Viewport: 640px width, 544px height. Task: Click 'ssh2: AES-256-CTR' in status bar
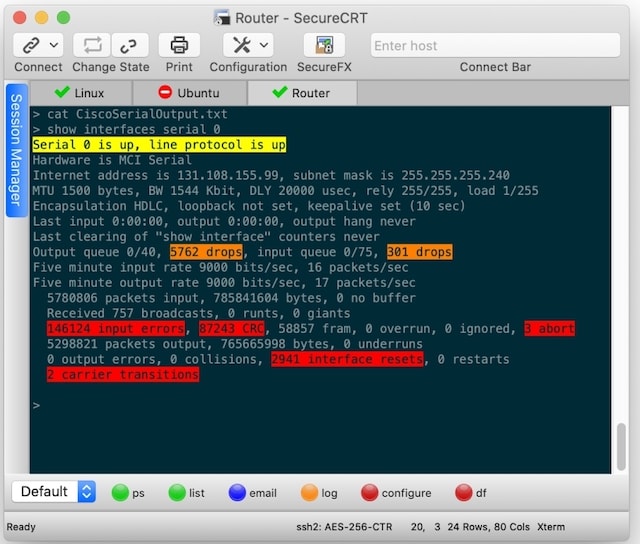pyautogui.click(x=344, y=527)
